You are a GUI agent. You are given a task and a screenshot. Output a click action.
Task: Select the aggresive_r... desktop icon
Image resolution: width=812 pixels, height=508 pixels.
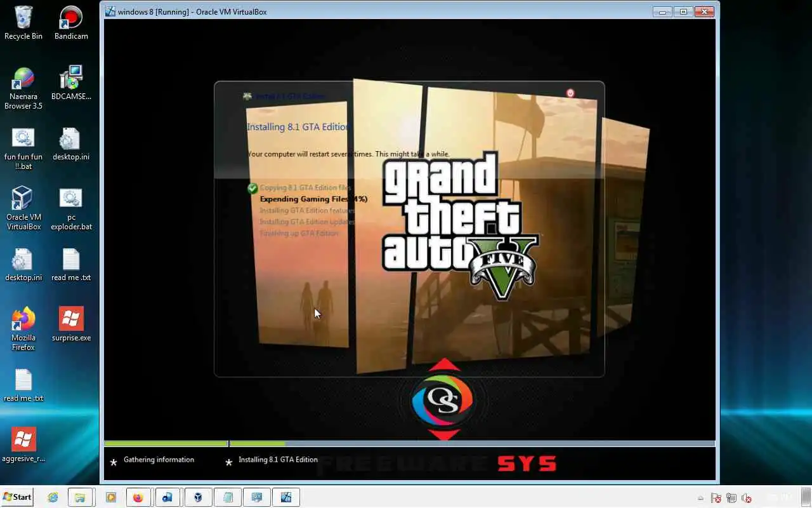23,444
